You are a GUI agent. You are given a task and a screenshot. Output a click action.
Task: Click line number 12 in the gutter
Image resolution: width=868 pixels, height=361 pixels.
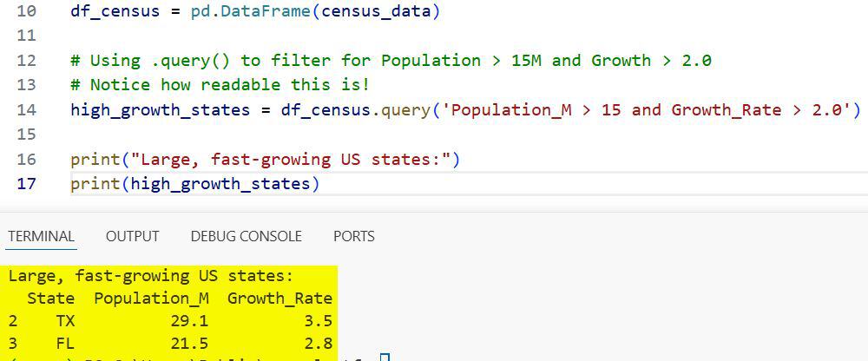26,60
